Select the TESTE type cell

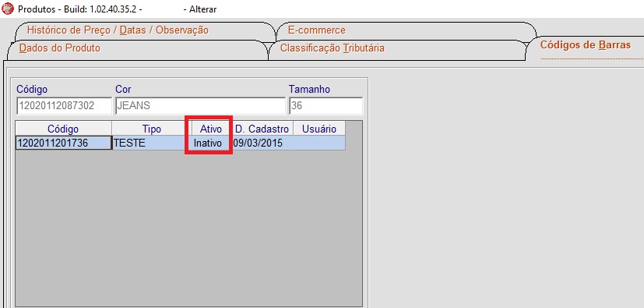152,143
